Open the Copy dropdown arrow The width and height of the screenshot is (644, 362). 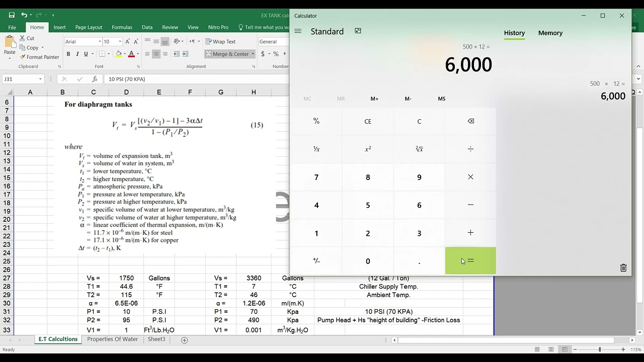point(43,48)
